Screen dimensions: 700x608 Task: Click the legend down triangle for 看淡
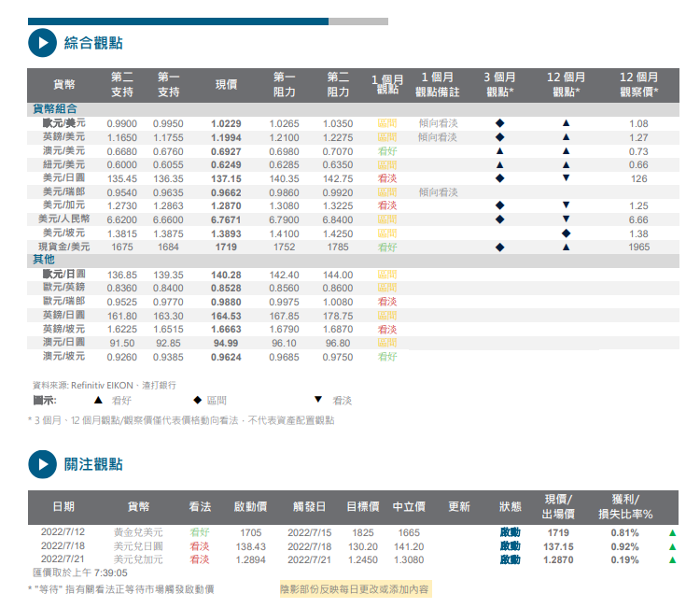point(318,400)
